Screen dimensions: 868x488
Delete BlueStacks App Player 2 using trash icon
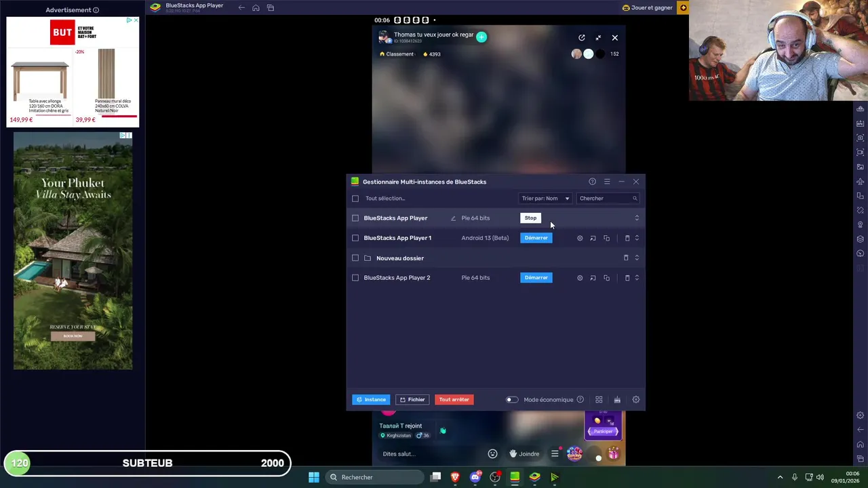point(627,278)
